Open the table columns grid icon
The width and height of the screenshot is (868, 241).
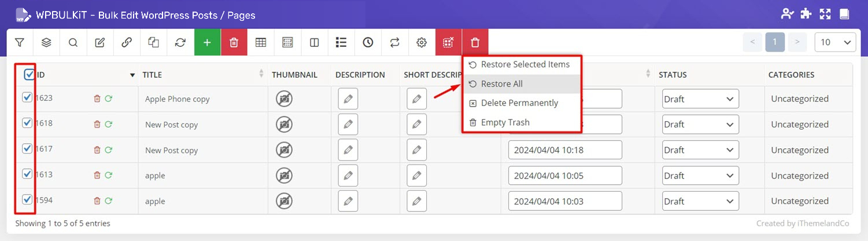tap(261, 42)
